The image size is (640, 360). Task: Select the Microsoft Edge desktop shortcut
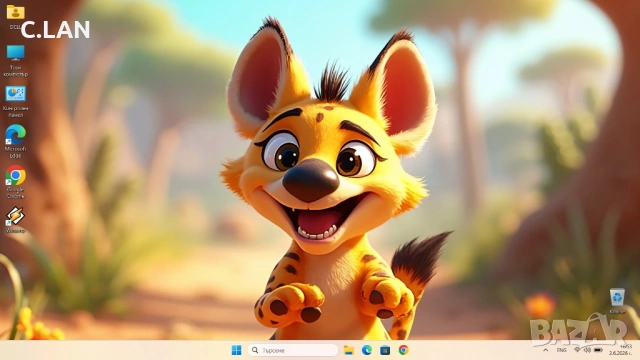pos(16,141)
